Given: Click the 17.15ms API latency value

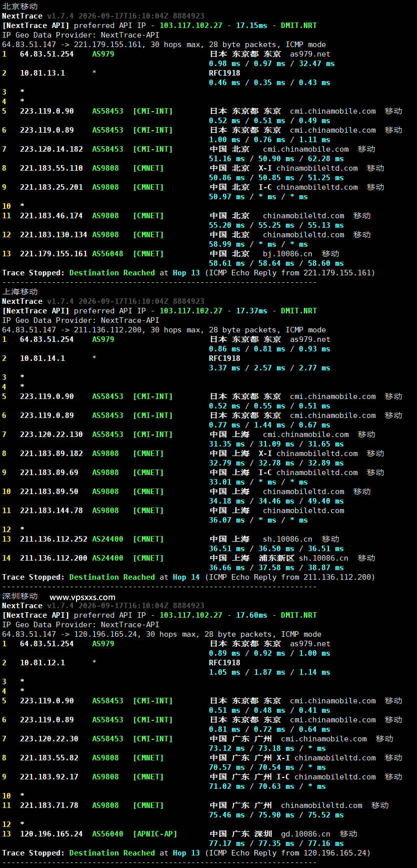Looking at the screenshot, I should pyautogui.click(x=251, y=26).
